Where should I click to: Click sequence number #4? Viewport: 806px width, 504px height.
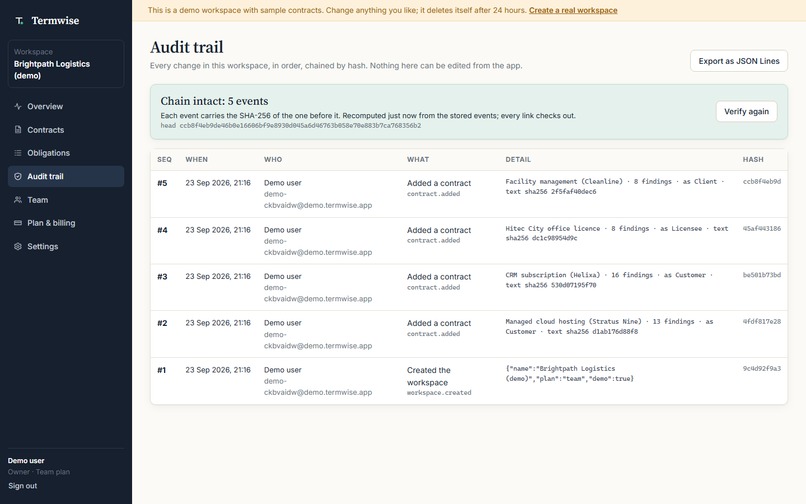[x=162, y=230]
